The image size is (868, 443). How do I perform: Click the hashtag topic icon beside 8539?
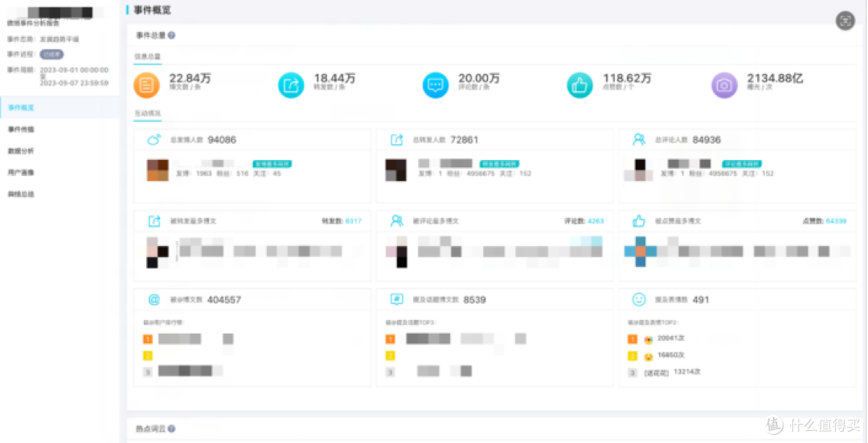point(397,300)
